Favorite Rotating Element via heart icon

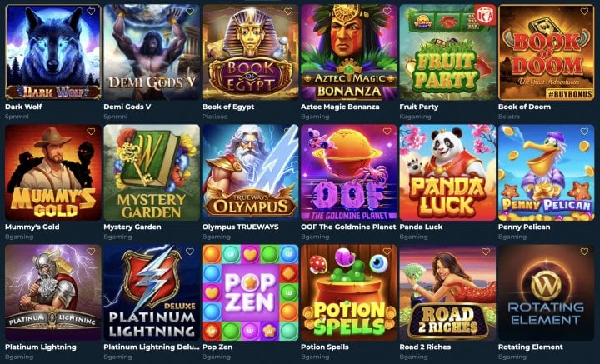pos(584,252)
